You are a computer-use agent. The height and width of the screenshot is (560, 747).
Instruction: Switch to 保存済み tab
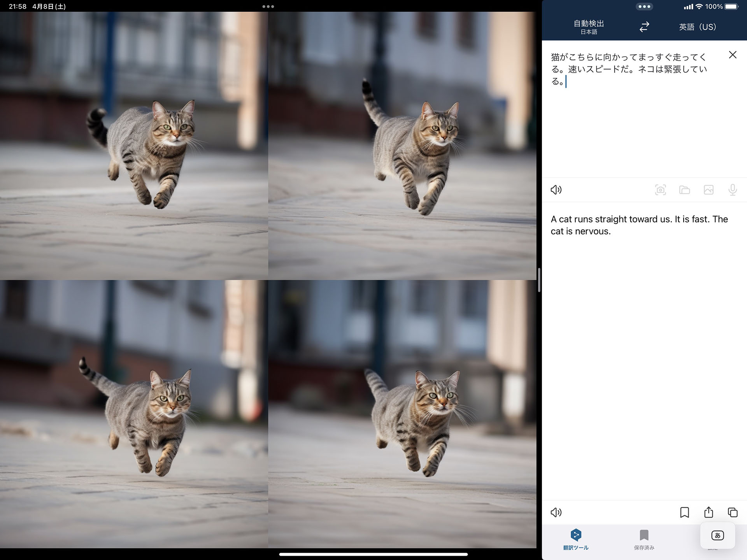[x=644, y=539]
